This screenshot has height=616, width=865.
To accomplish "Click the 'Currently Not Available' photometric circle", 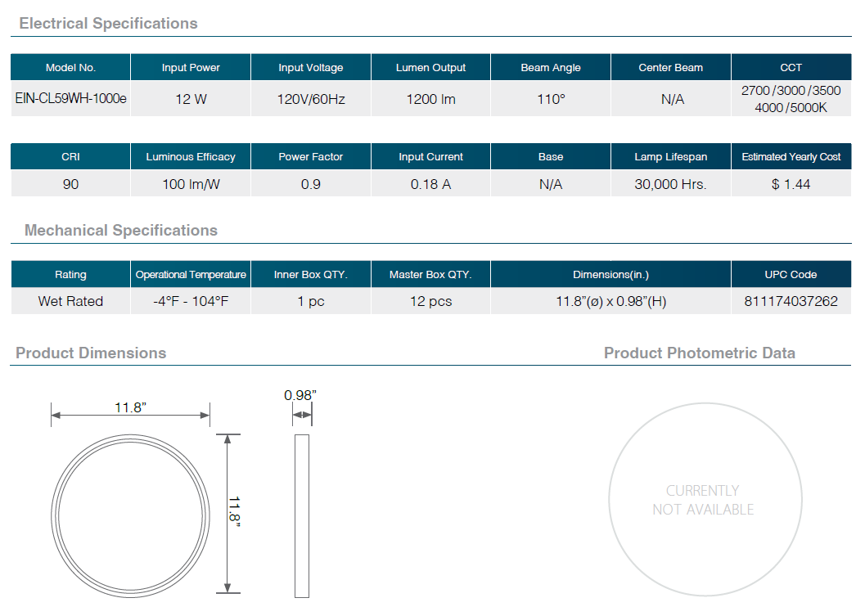I will pyautogui.click(x=702, y=500).
